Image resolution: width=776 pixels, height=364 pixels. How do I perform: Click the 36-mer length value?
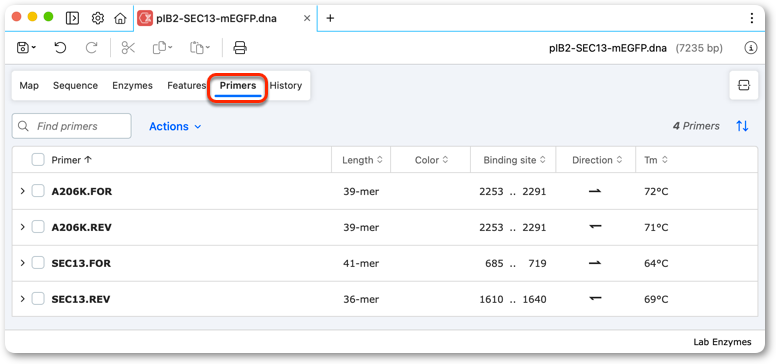pos(361,299)
